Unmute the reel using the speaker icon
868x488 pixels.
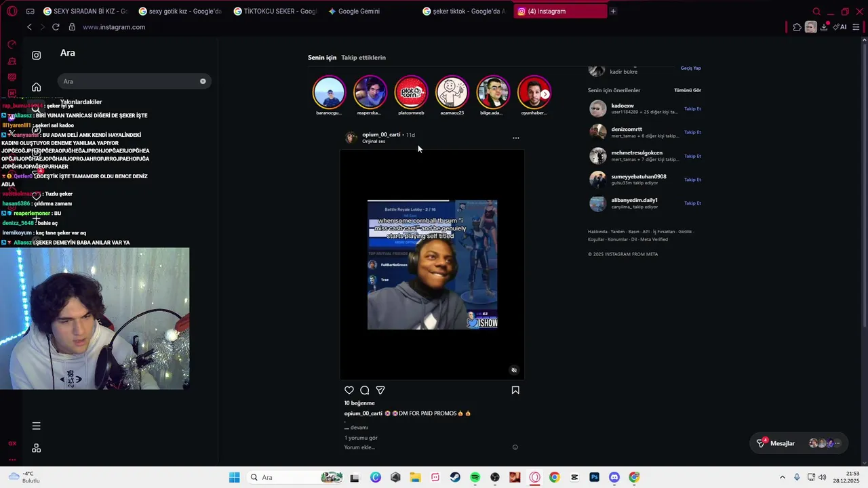pos(514,370)
